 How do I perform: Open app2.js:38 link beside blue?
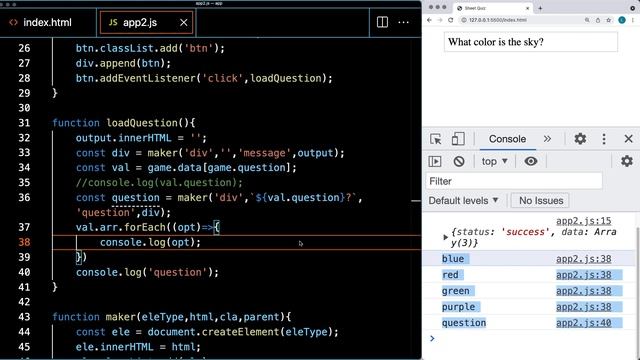583,259
